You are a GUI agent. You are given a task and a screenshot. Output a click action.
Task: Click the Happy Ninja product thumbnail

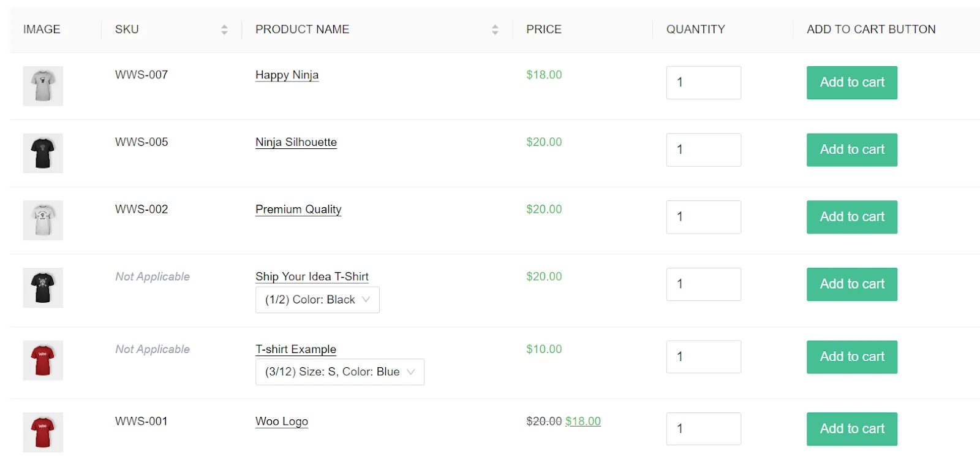click(x=42, y=86)
